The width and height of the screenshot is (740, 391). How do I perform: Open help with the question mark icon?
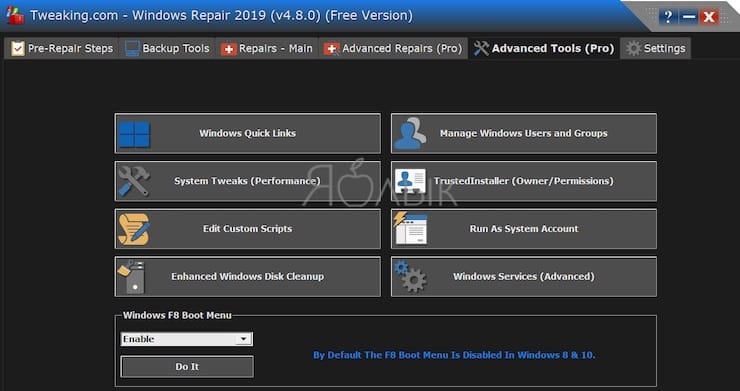[x=668, y=17]
